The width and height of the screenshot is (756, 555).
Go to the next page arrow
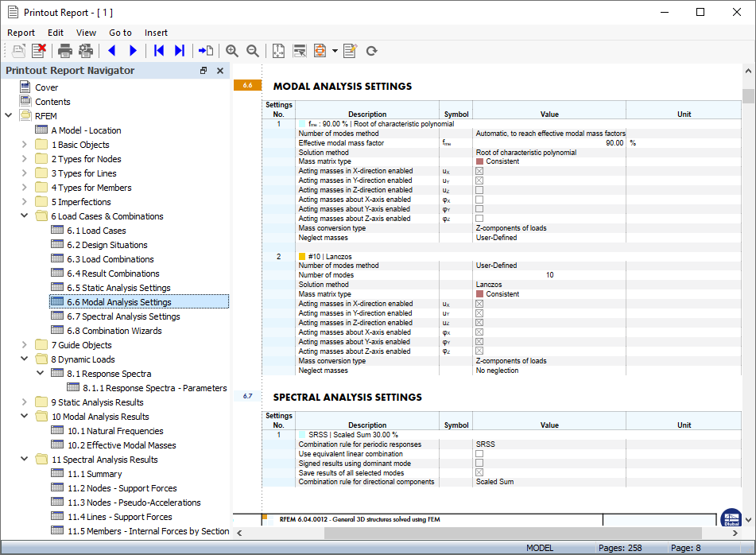tap(133, 51)
